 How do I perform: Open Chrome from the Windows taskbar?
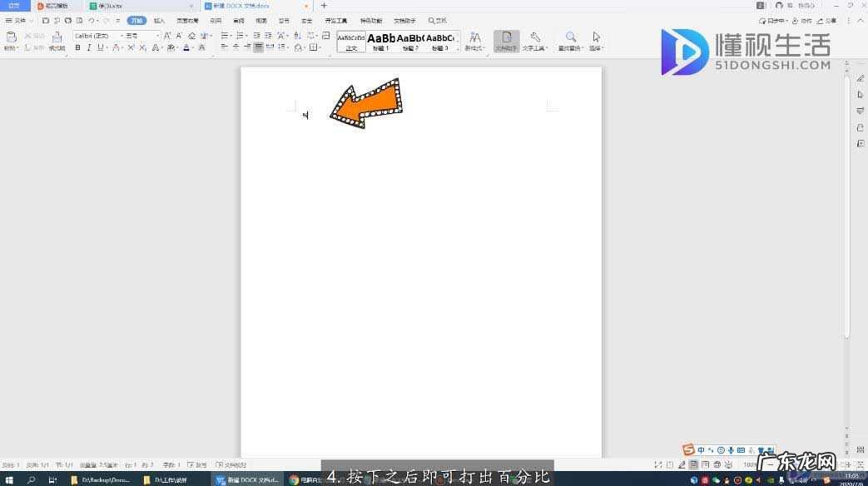tap(294, 480)
